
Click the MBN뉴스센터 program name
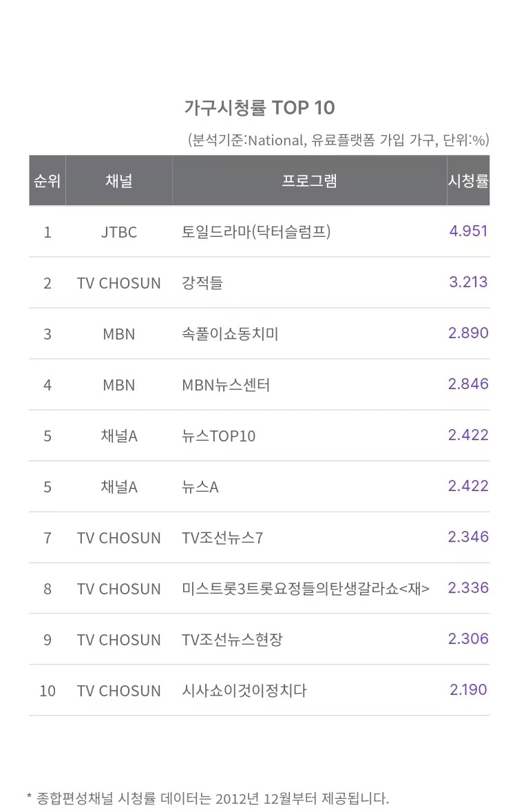point(226,385)
